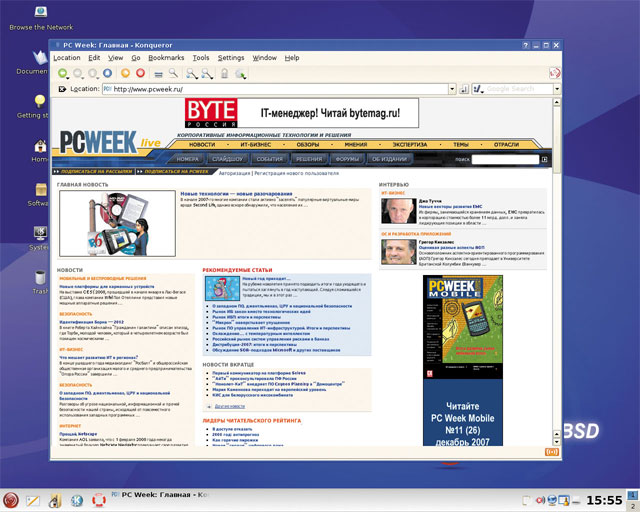This screenshot has height=512, width=640.
Task: Click the first zoom magnifier with dropdown arrow
Action: coord(191,73)
